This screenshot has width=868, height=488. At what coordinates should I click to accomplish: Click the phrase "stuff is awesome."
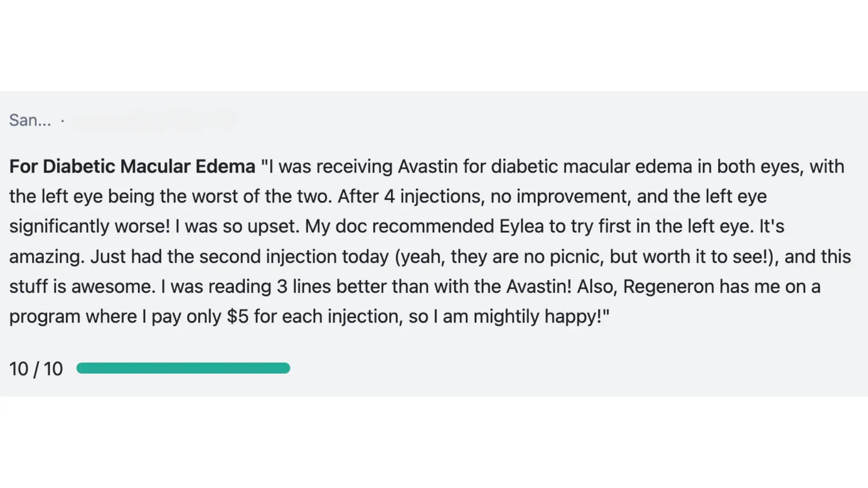point(82,287)
